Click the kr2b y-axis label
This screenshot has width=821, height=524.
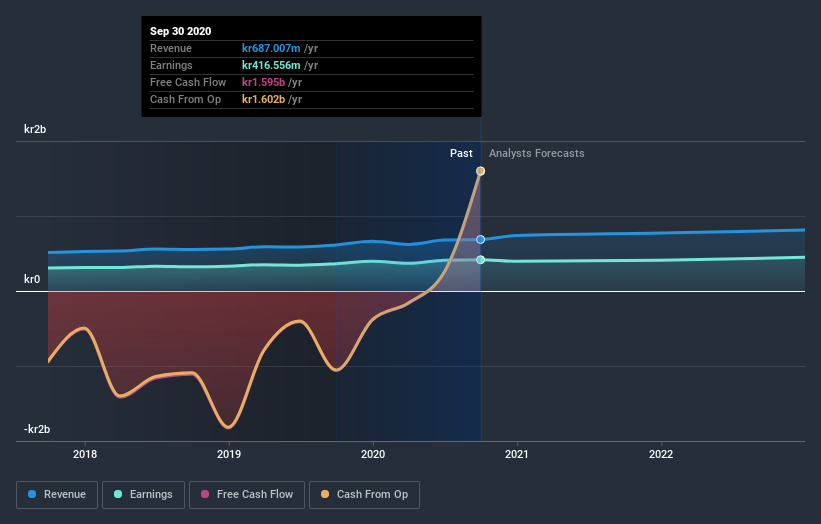coord(35,129)
